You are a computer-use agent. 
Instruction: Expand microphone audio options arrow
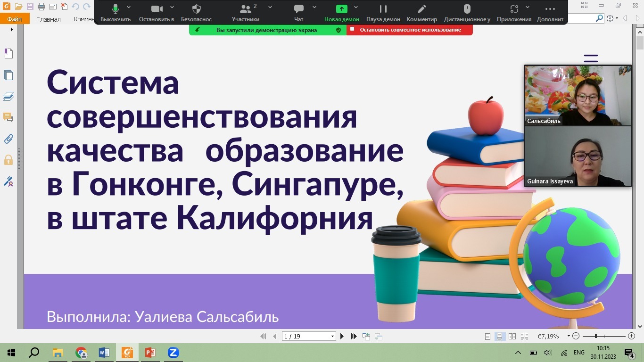pyautogui.click(x=129, y=8)
